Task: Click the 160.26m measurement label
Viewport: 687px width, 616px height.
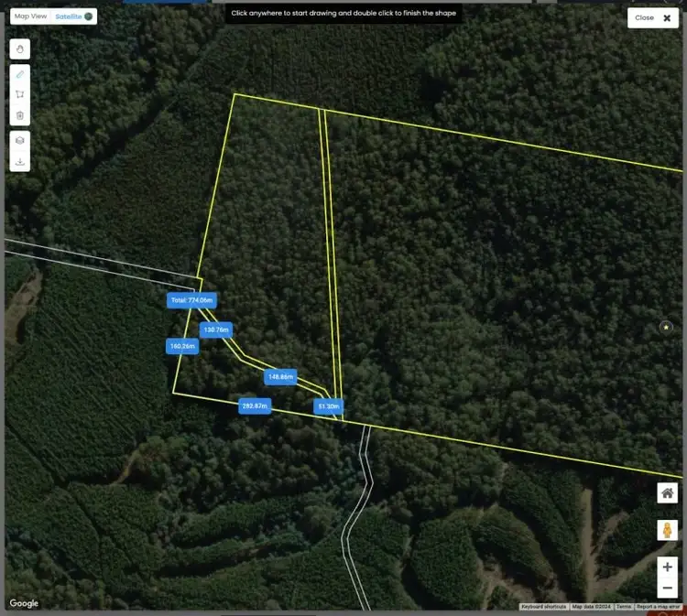Action: click(182, 346)
